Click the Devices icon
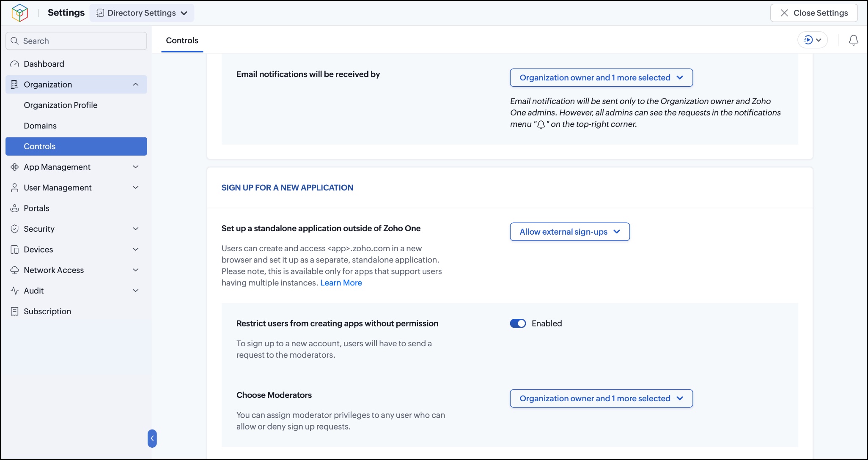868x460 pixels. tap(14, 249)
